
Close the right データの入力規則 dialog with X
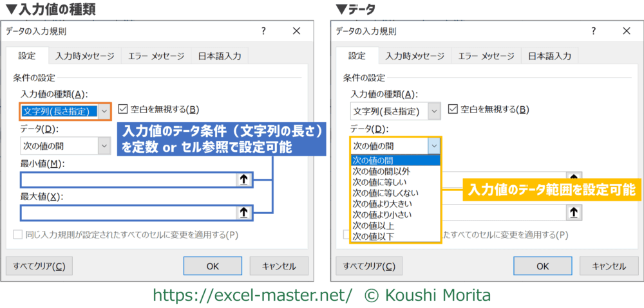pyautogui.click(x=626, y=31)
